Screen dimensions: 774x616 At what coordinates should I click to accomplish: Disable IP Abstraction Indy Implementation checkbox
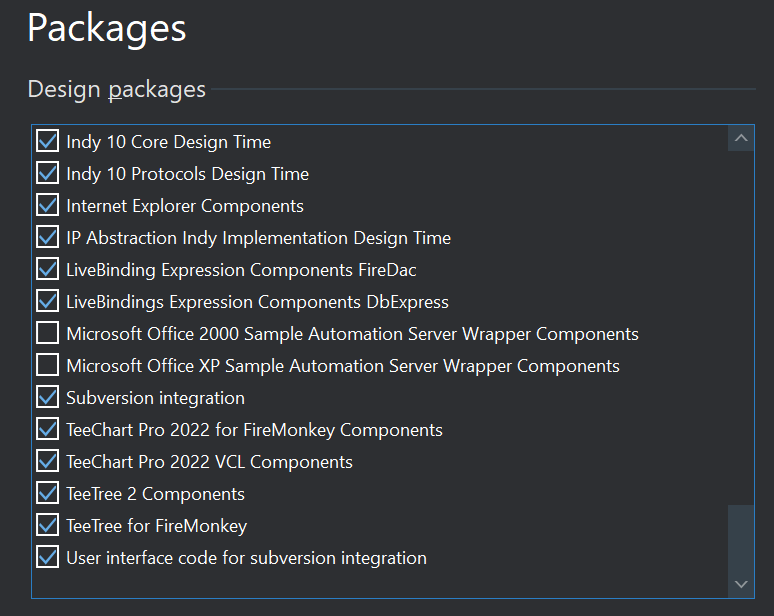click(47, 237)
